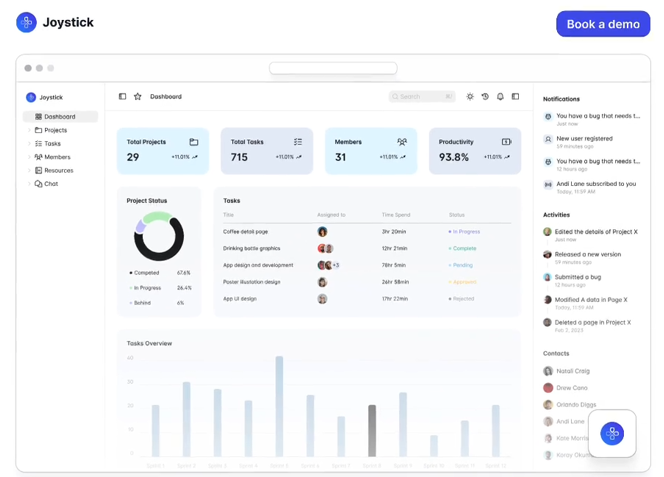Viewport: 664px width, 477px height.
Task: Open the history clock icon
Action: point(485,97)
